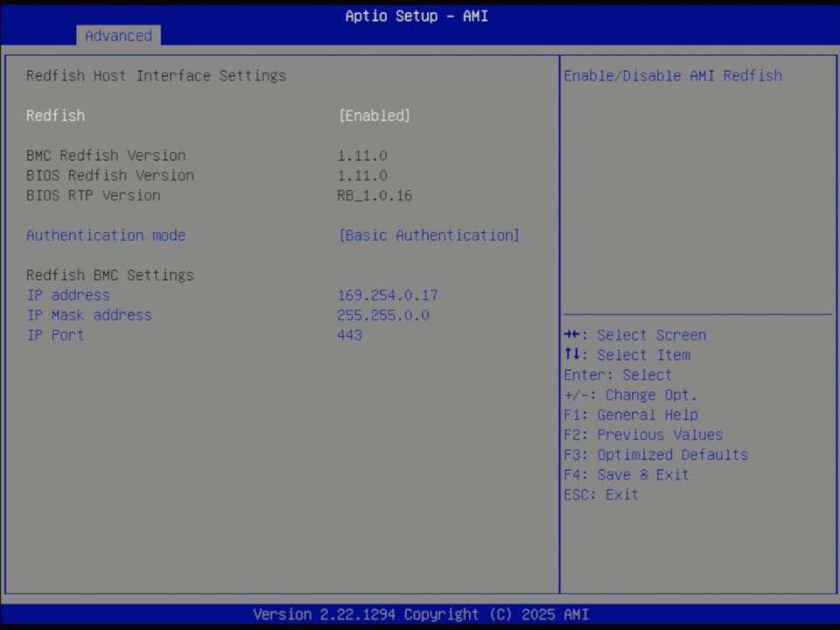Select the IP Mask address field

pos(89,315)
